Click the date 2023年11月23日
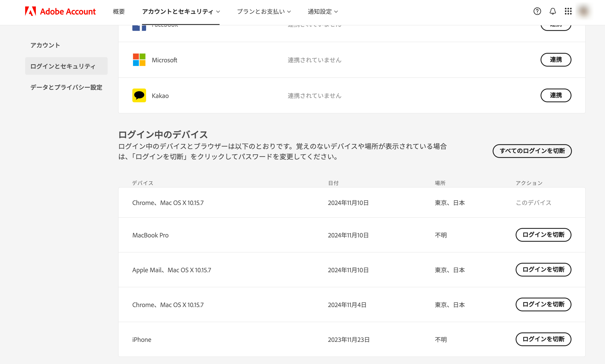The image size is (605, 364). (x=348, y=340)
